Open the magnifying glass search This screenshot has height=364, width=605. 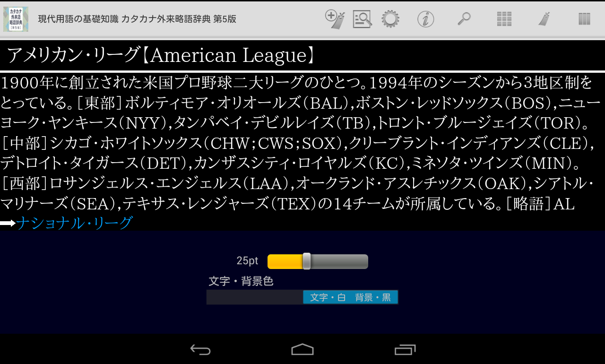[464, 19]
